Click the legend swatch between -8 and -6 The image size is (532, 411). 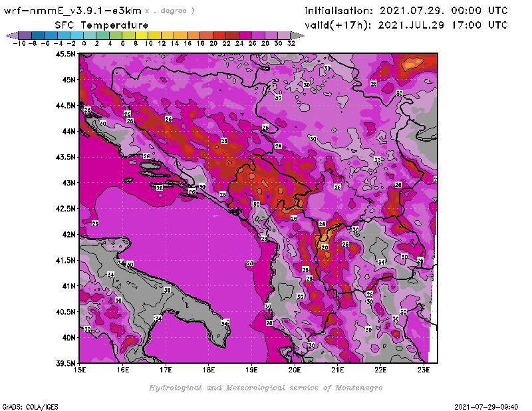coord(38,35)
